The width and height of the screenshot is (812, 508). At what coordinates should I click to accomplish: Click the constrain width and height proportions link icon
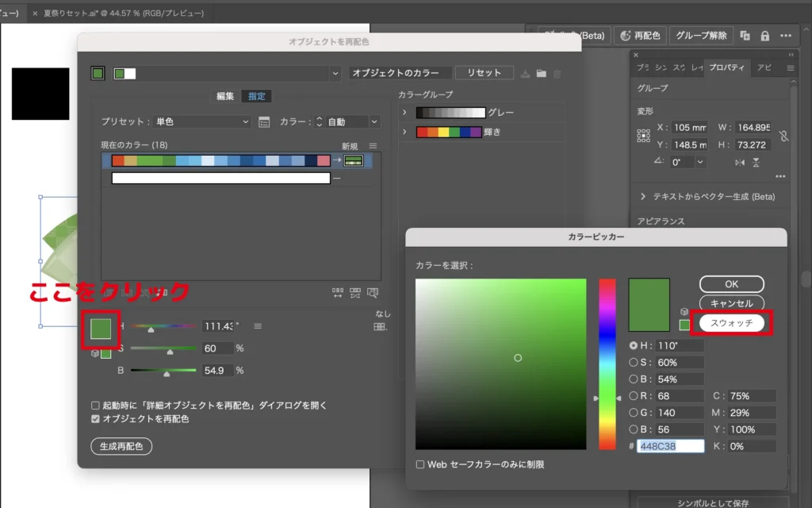point(783,136)
